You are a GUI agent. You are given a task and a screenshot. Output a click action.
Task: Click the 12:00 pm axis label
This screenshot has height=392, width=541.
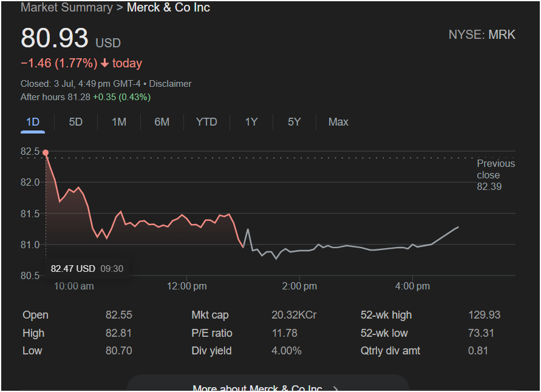point(186,286)
